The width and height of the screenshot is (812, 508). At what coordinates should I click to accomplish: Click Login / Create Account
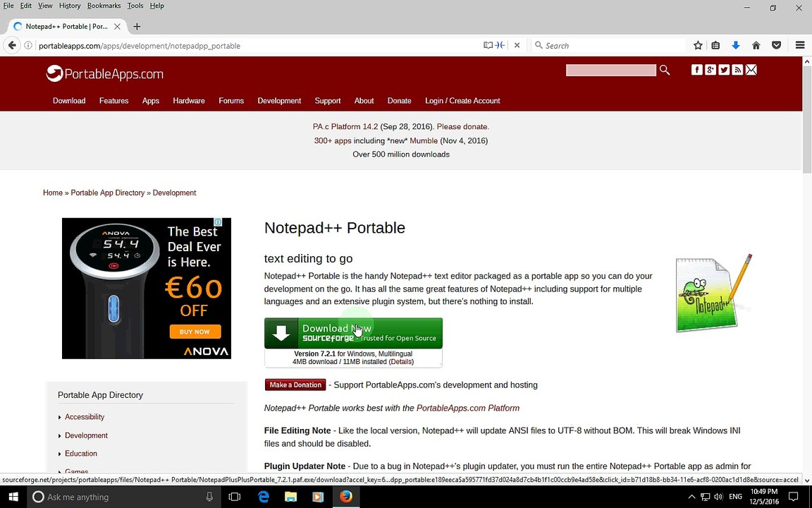tap(462, 101)
